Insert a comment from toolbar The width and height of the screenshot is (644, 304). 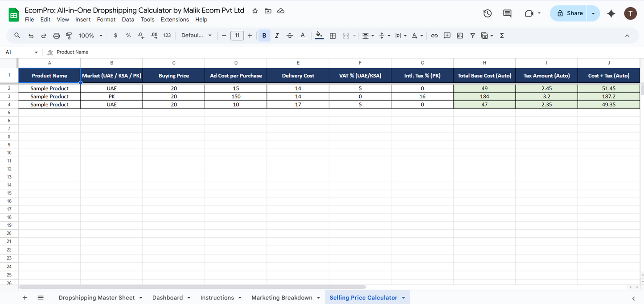tap(447, 36)
